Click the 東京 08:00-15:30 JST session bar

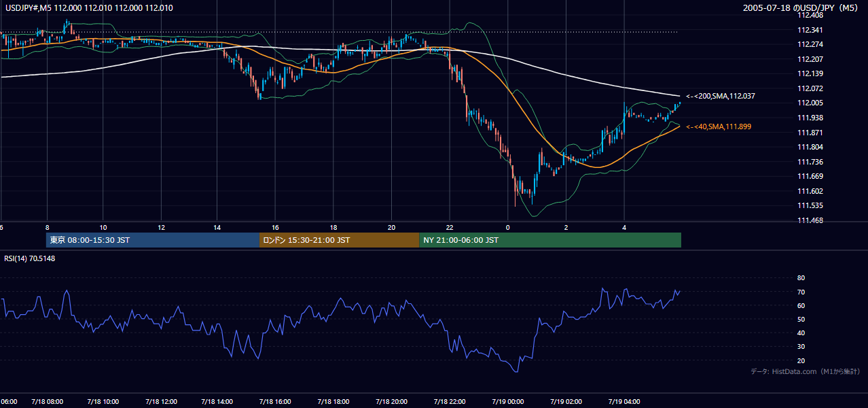click(x=153, y=240)
